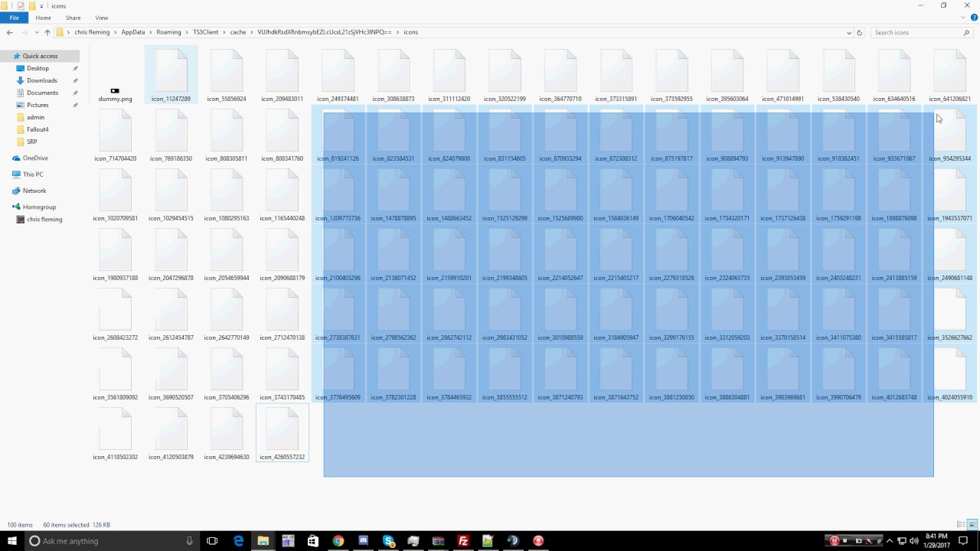Open the File menu

[14, 18]
